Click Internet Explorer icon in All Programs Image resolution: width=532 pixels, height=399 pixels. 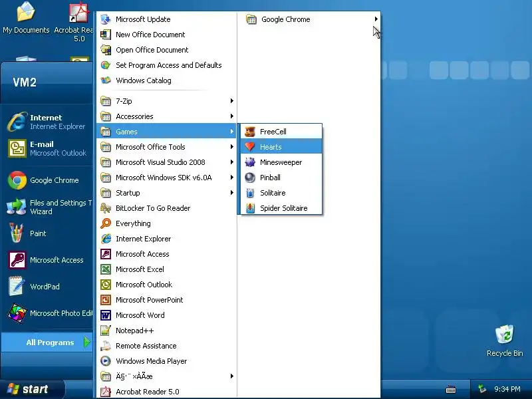pos(106,239)
